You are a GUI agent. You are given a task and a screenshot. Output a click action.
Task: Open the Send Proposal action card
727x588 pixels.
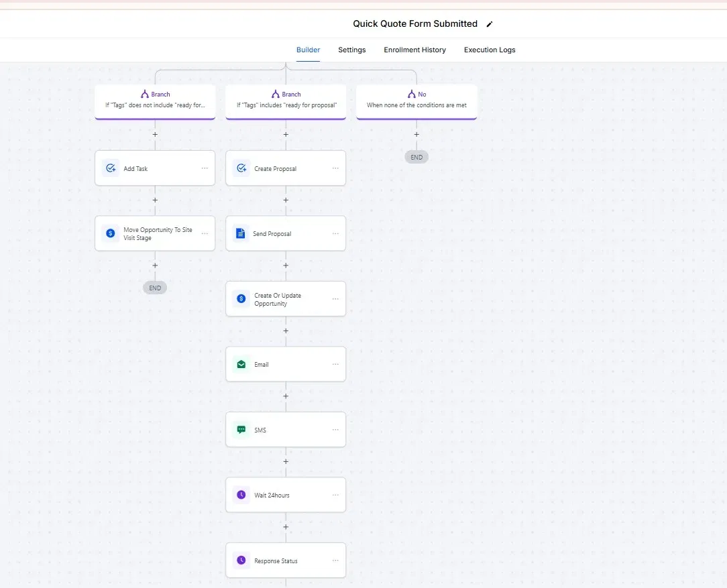[286, 233]
